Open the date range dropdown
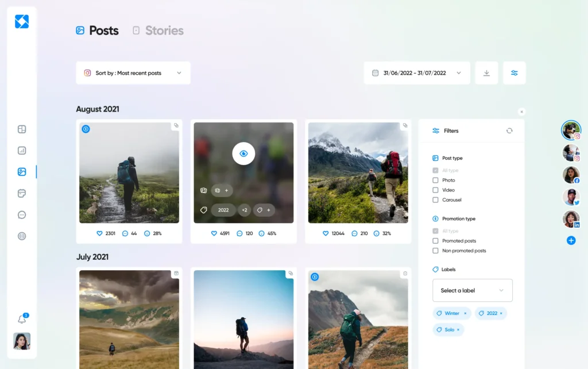The image size is (588, 369). pos(416,73)
